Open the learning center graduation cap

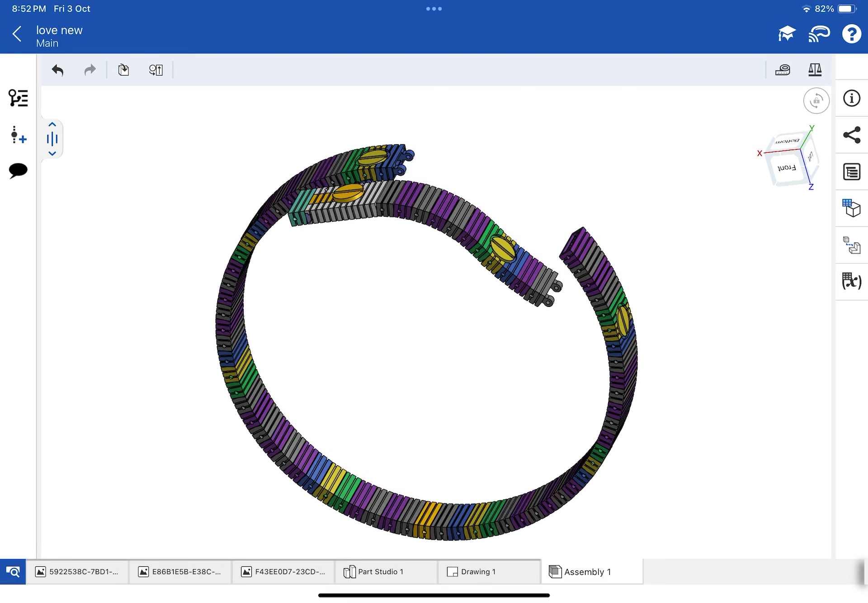(x=787, y=34)
